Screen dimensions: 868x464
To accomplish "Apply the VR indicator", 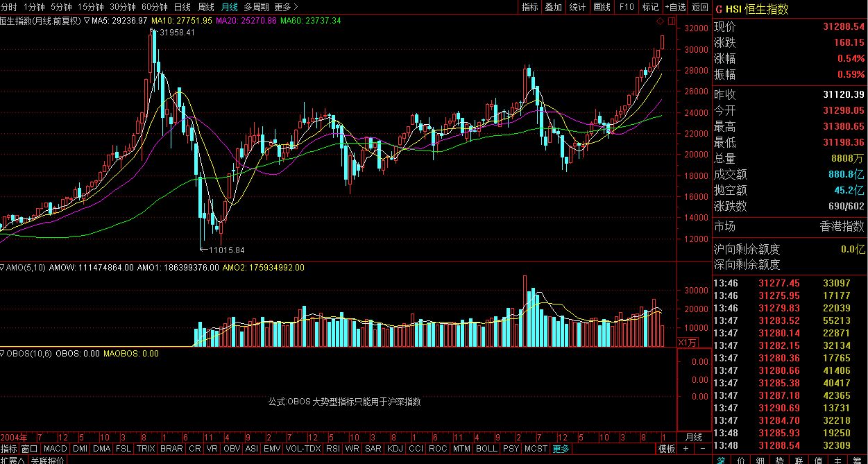I will 212,449.
